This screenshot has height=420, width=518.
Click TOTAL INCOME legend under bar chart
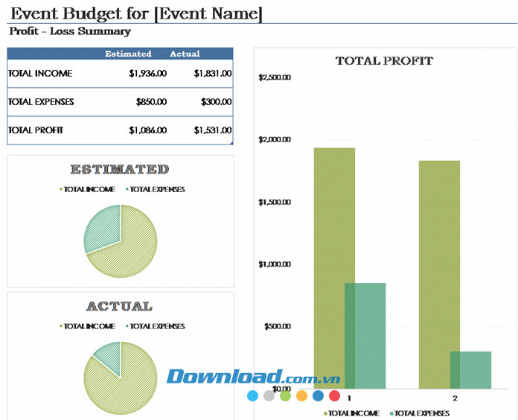(x=351, y=413)
